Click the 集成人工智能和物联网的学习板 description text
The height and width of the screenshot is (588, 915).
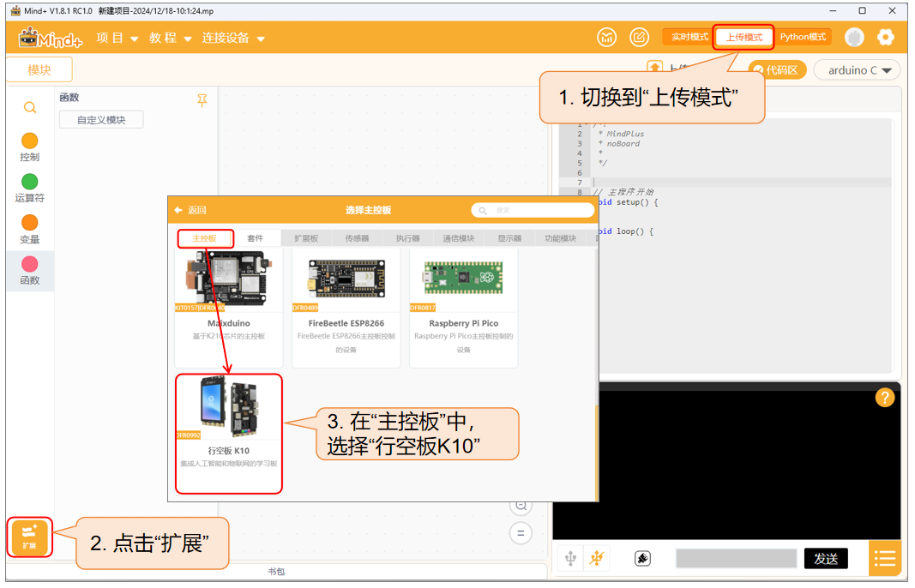tap(229, 465)
